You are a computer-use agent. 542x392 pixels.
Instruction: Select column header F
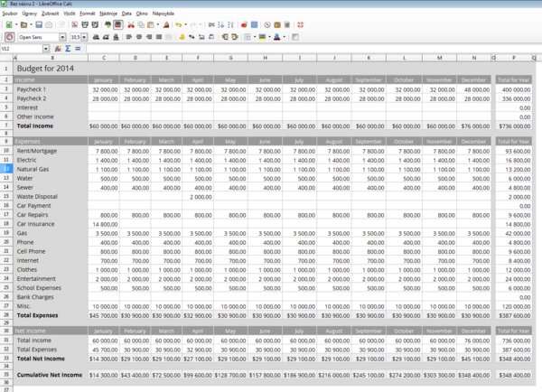click(198, 58)
